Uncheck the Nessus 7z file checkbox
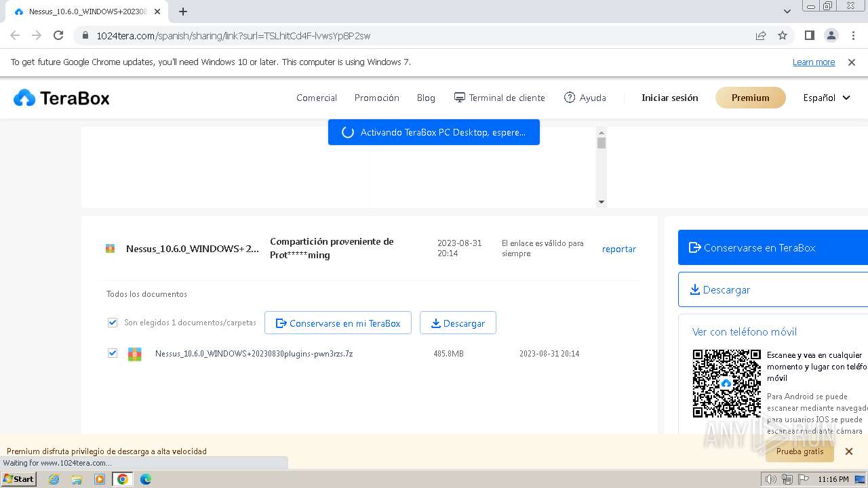 click(113, 353)
